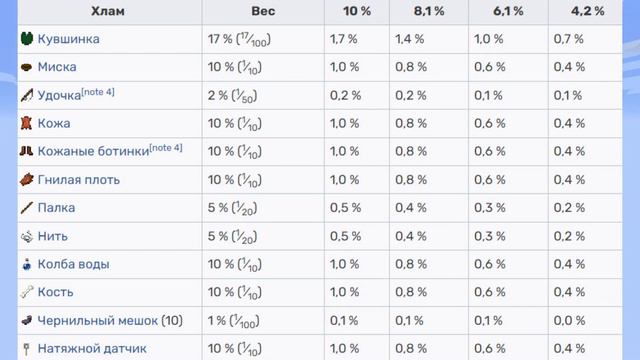Screen dimensions: 640x360
Task: Open the Кувшинка link
Action: pos(69,39)
